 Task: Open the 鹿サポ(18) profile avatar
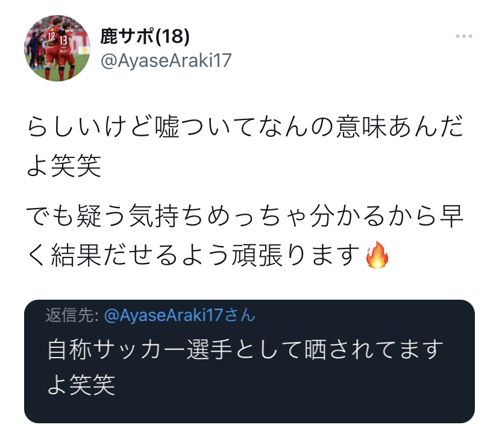(57, 48)
